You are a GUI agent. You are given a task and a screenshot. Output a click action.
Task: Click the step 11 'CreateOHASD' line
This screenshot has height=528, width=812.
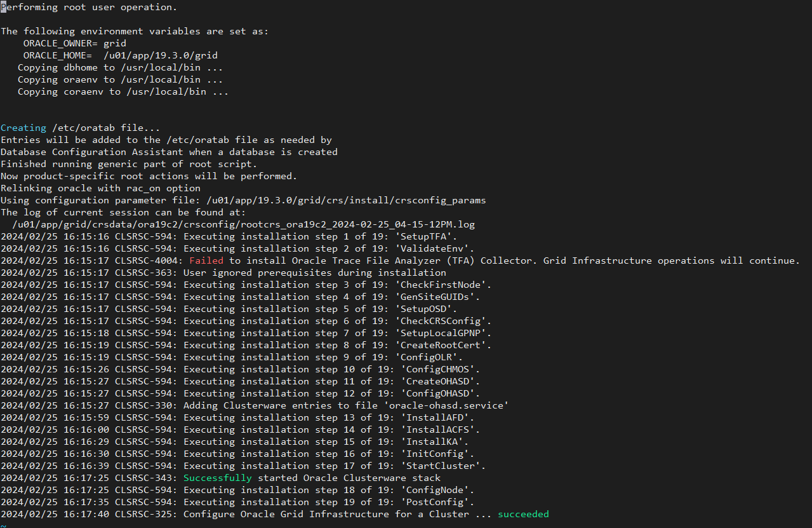tap(241, 381)
